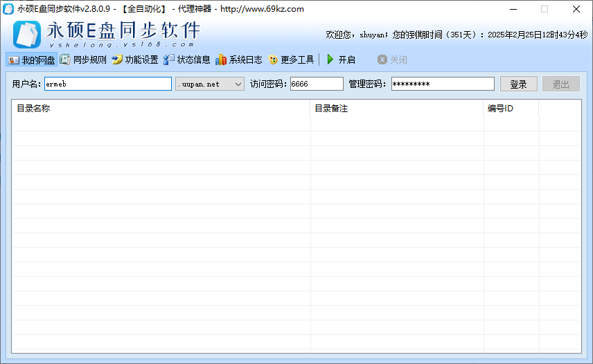
Task: Click the greyed-out 关闭 stop button
Action: tap(393, 60)
